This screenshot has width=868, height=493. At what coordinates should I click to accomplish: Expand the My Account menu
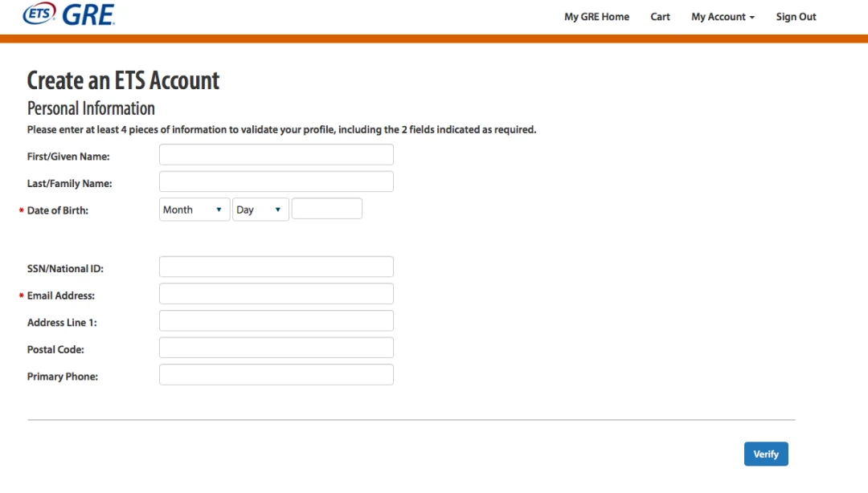(x=722, y=17)
